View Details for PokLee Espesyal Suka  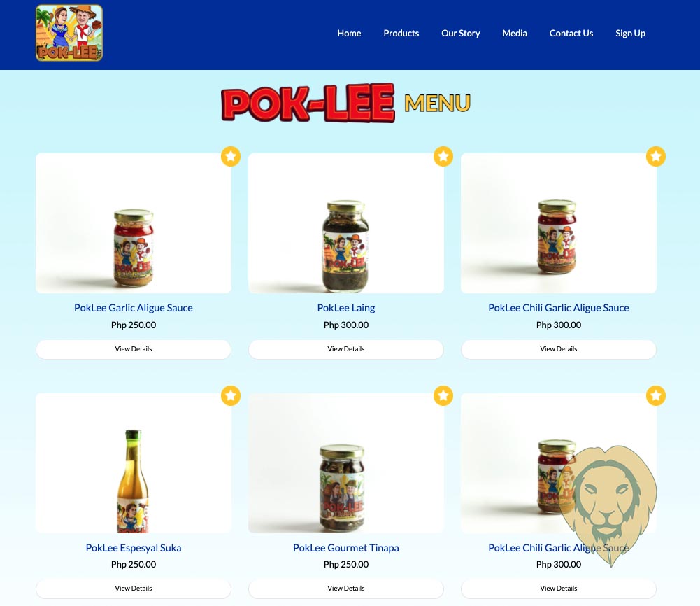tap(134, 589)
